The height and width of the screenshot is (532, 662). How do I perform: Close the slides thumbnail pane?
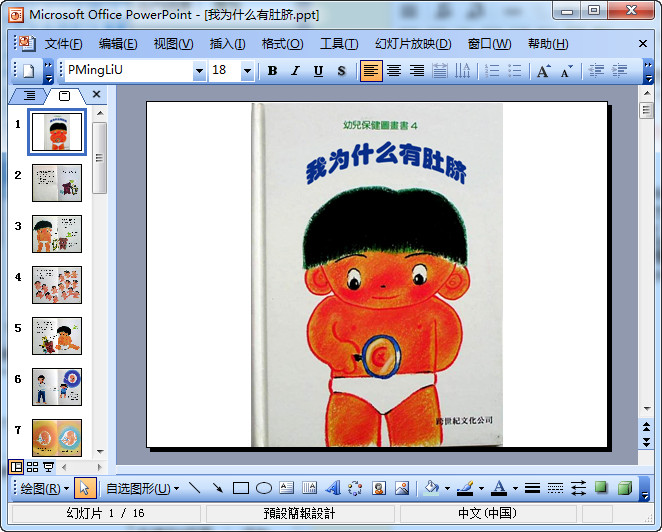pyautogui.click(x=96, y=94)
